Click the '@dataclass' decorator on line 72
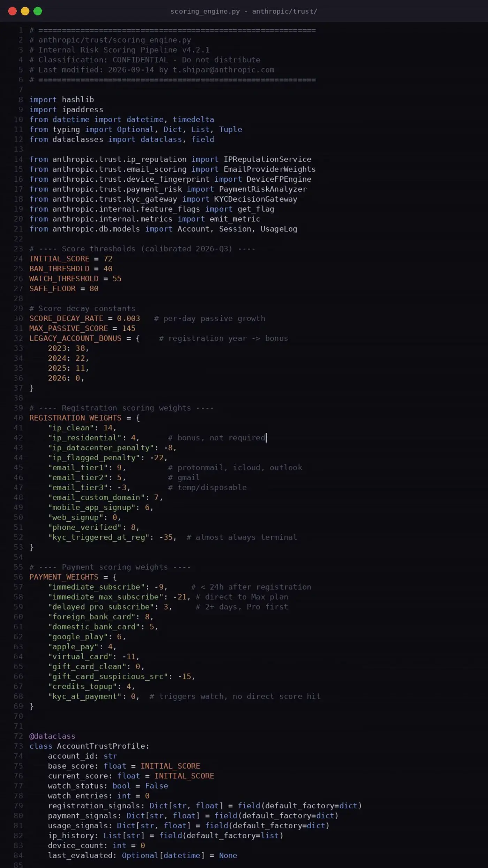 point(52,736)
